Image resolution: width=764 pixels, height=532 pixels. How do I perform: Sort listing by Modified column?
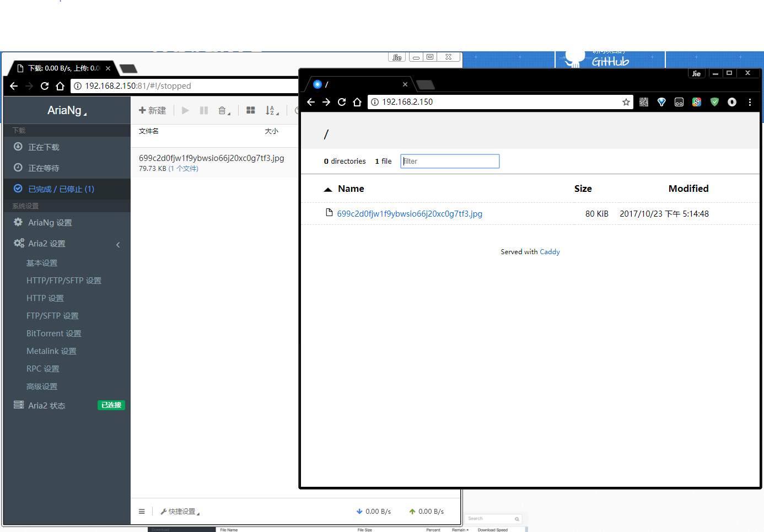point(688,189)
